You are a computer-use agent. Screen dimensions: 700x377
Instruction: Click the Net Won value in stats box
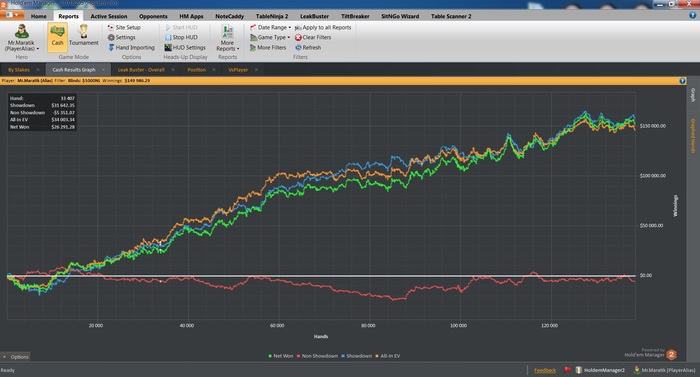(63, 127)
